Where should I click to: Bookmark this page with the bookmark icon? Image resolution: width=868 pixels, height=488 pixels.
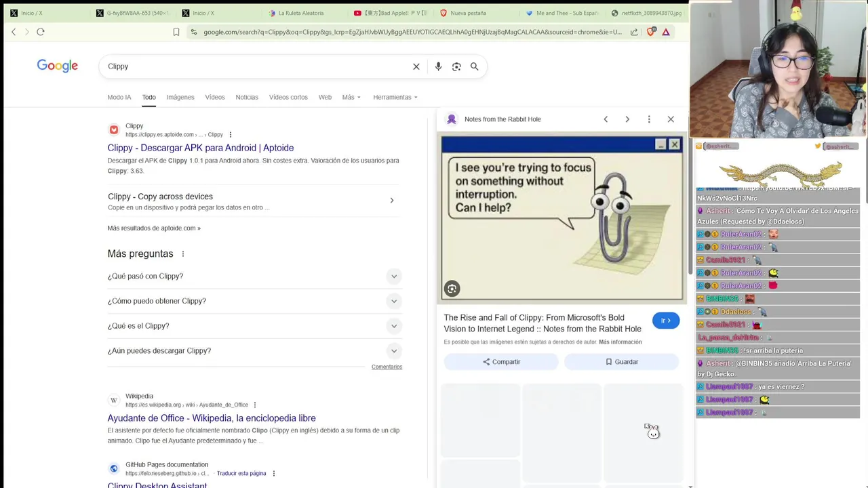pos(176,32)
